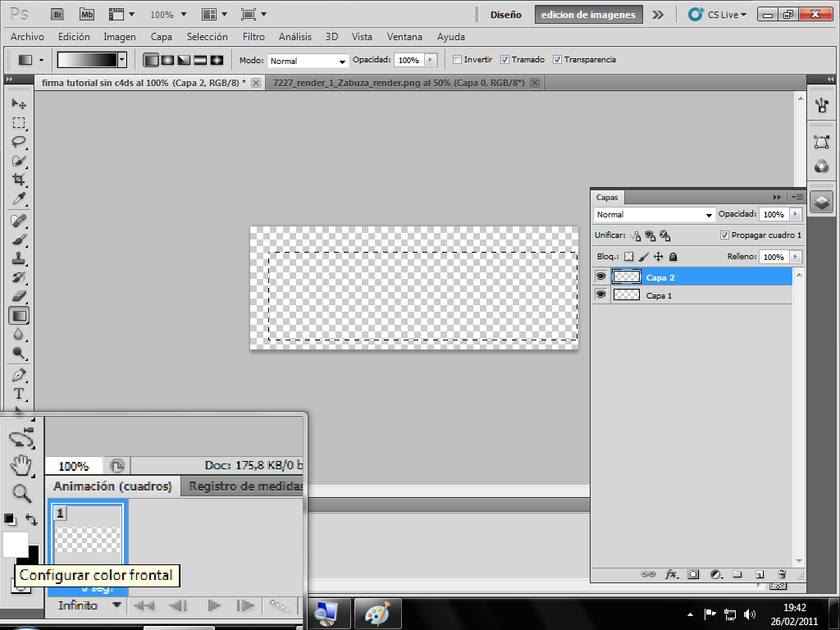Launch Adobe Bridge with Br icon
Image resolution: width=840 pixels, height=630 pixels.
tap(57, 15)
